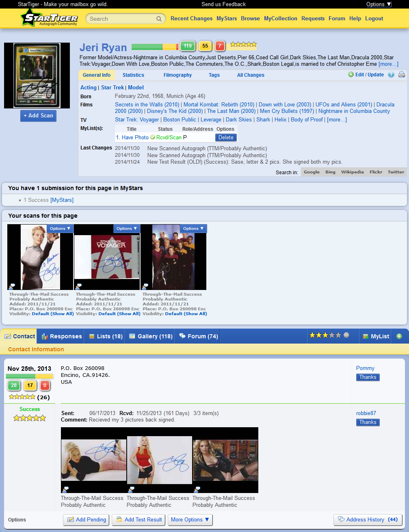Click the yellow 55 counter badge

[x=205, y=46]
